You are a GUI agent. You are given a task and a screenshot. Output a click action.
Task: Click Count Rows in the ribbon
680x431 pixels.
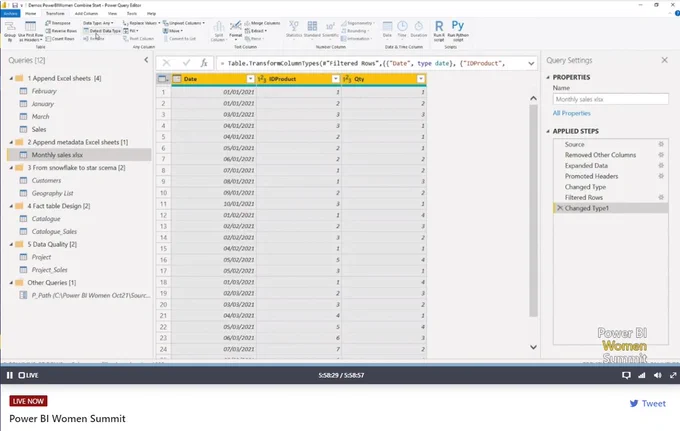[60, 39]
